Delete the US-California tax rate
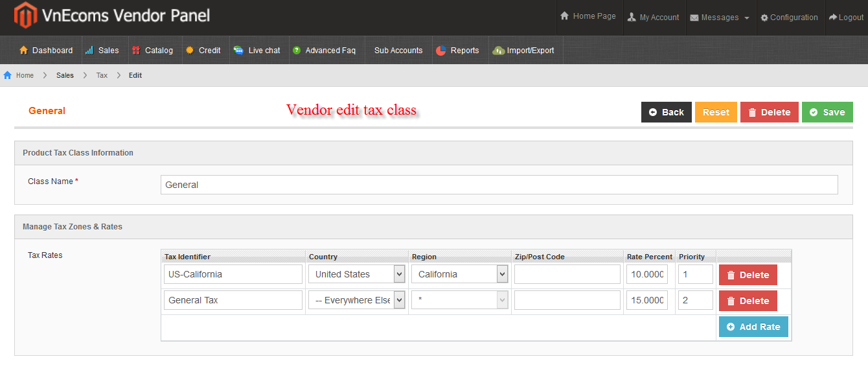Viewport: 868px width, 374px height. 748,275
